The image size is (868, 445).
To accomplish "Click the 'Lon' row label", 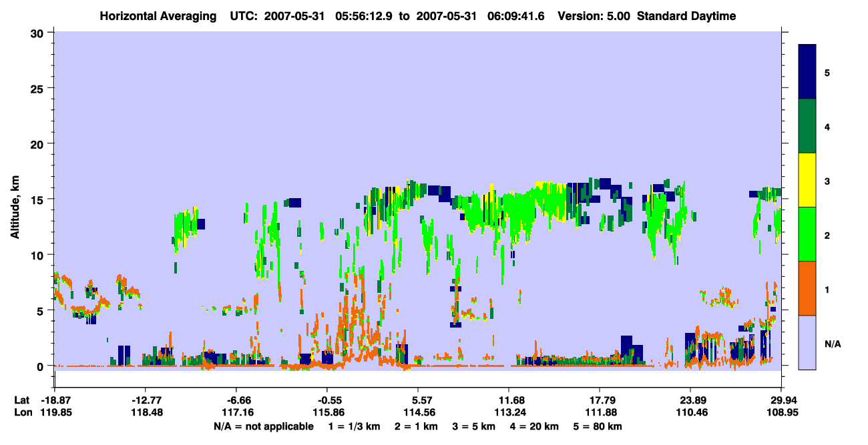I will point(22,412).
